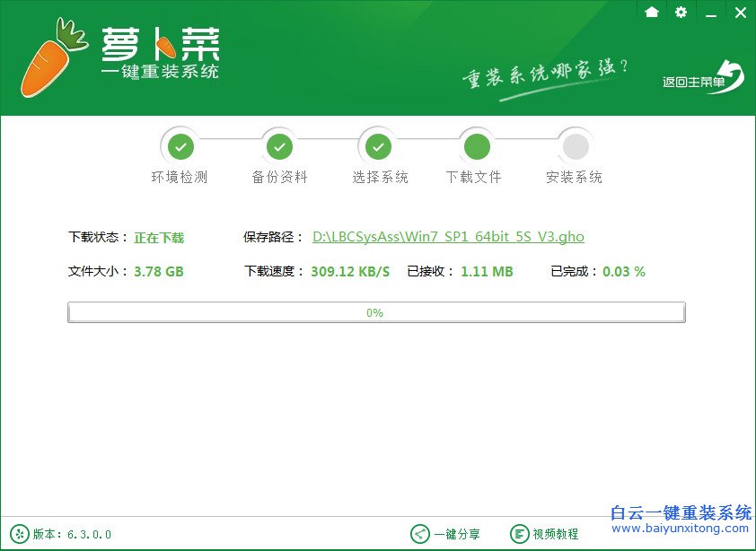
Task: Click the 选择系统 system selection step icon
Action: coord(378,145)
